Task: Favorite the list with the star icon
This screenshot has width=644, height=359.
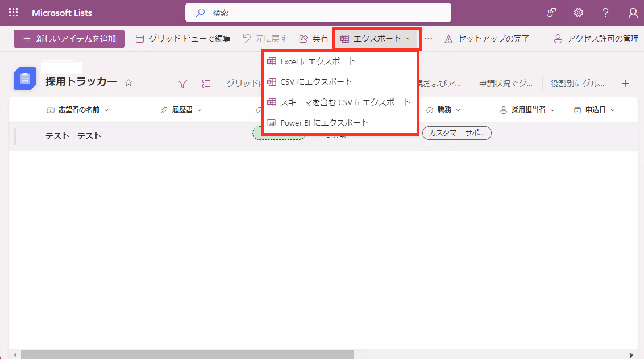Action: tap(128, 82)
